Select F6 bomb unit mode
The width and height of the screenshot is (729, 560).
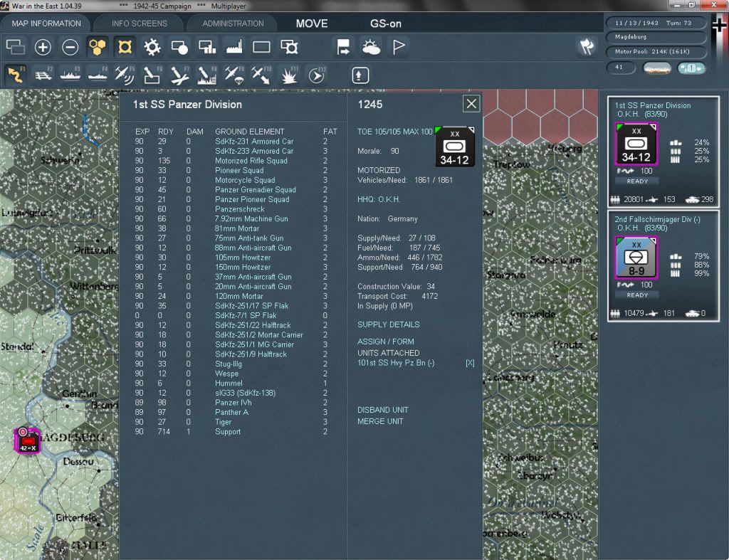click(152, 75)
